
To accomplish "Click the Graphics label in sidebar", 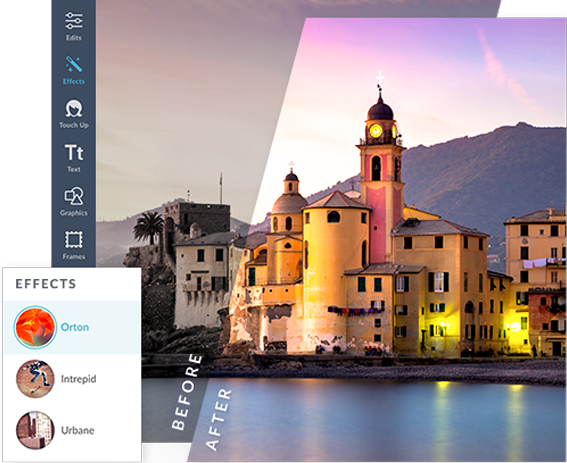I will (x=74, y=213).
